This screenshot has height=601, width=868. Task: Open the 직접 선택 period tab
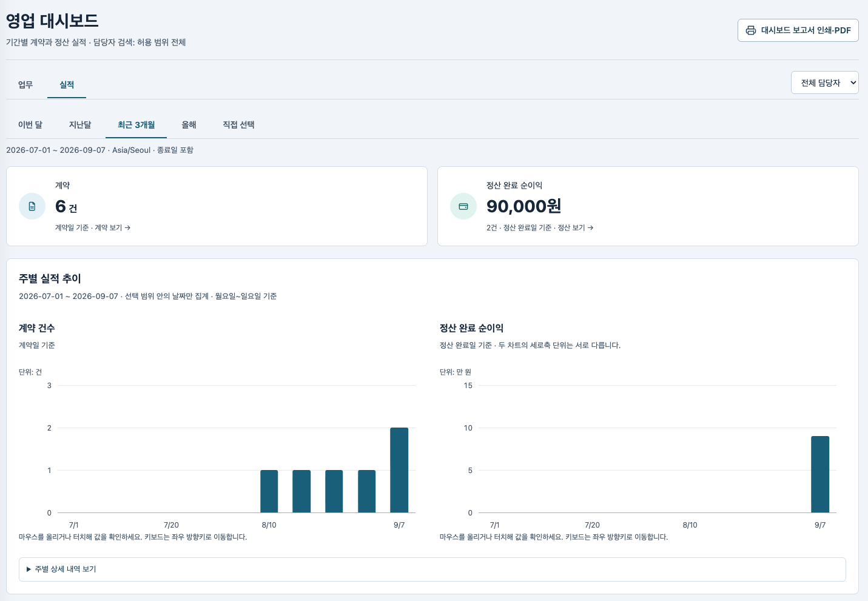238,125
